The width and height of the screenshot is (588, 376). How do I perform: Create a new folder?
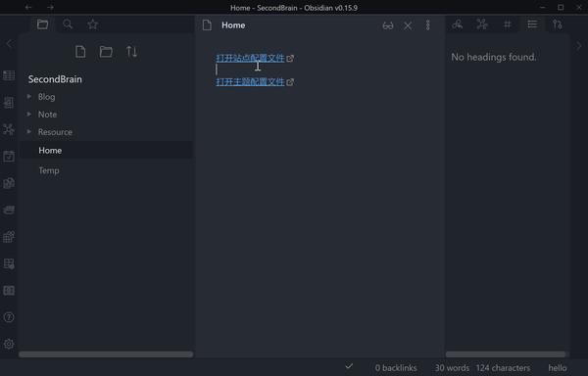pyautogui.click(x=106, y=52)
